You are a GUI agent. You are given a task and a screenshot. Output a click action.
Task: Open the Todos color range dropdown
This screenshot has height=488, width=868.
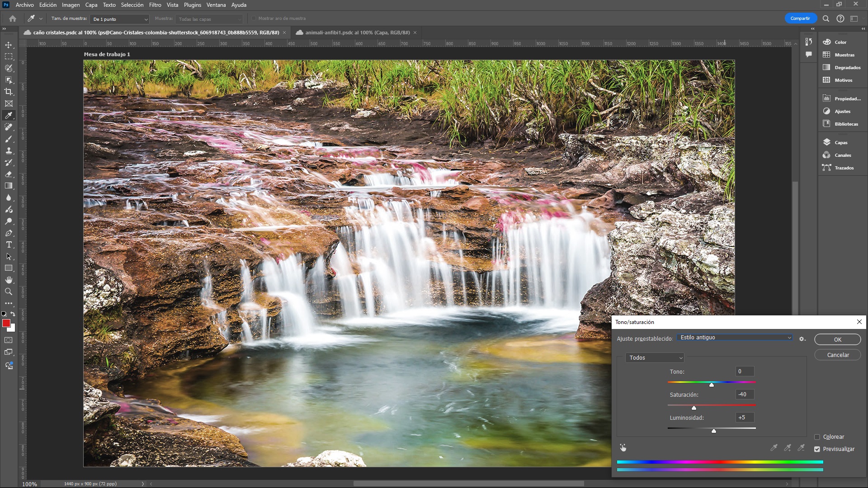[x=655, y=358]
